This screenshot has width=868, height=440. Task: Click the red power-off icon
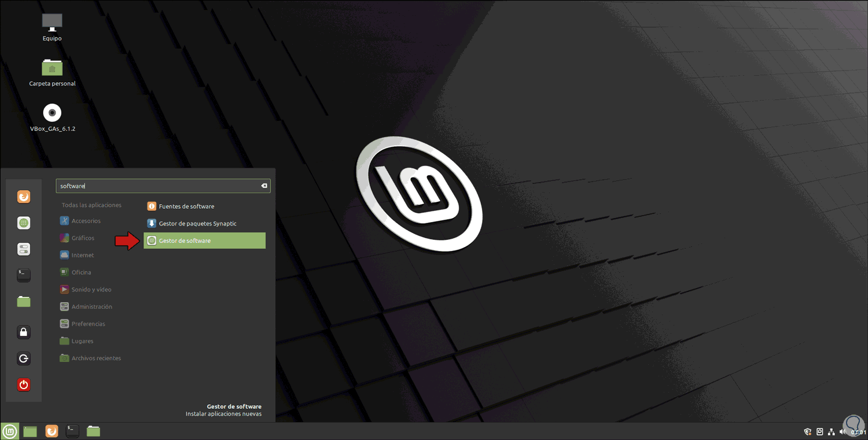coord(24,384)
